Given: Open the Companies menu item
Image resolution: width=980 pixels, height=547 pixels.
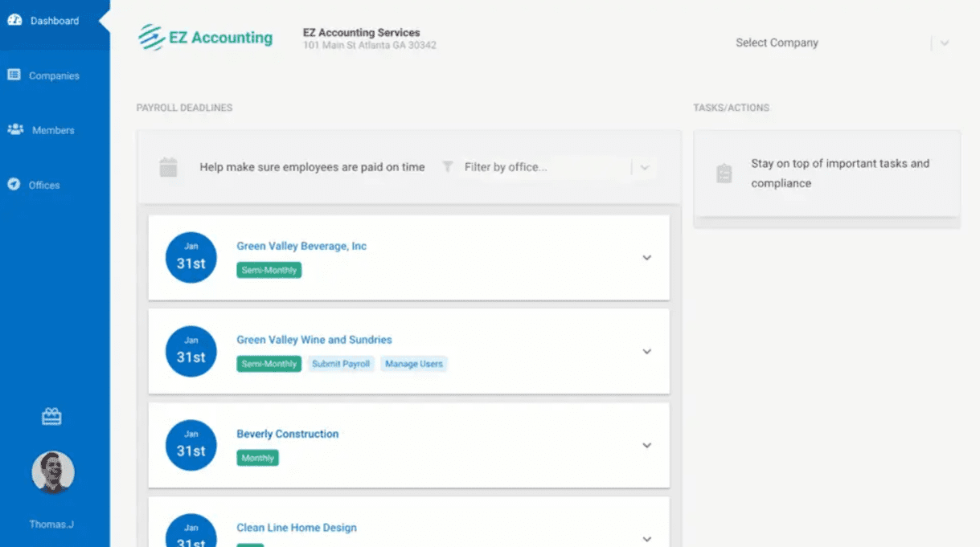Looking at the screenshot, I should pos(54,76).
